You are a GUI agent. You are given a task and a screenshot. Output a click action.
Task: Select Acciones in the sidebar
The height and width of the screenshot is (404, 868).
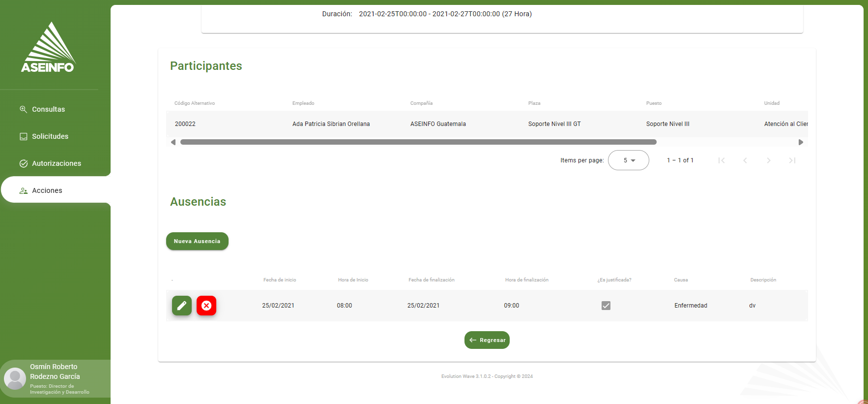pyautogui.click(x=47, y=190)
